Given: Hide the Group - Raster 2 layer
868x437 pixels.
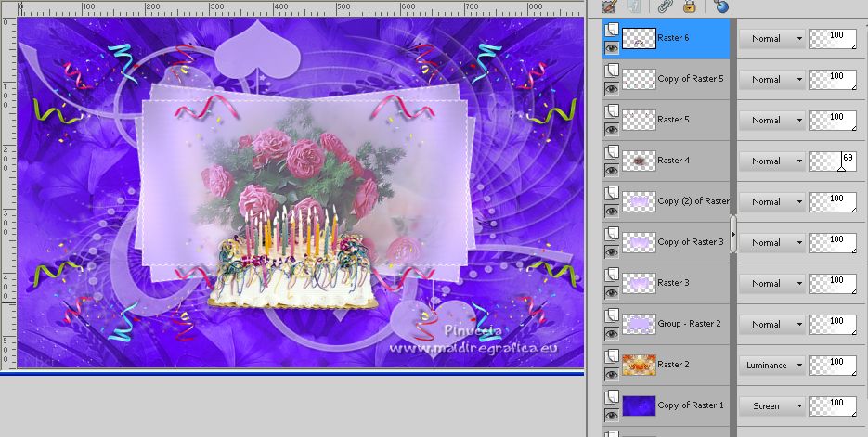Looking at the screenshot, I should click(x=611, y=334).
